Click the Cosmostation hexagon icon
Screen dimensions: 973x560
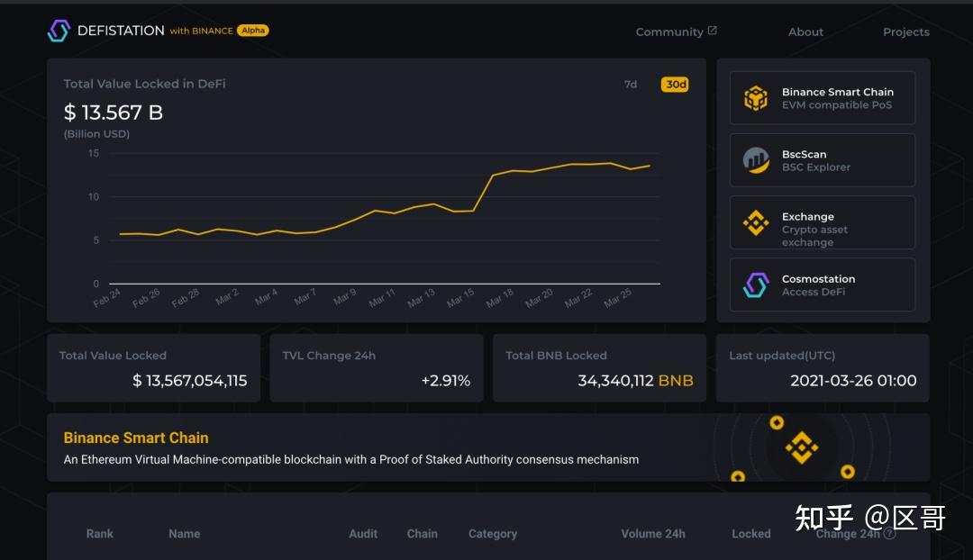click(x=756, y=285)
